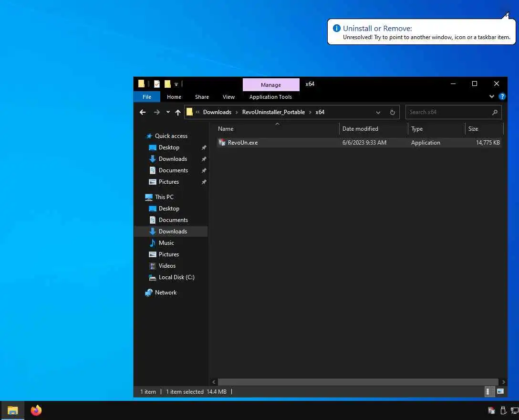Open Downloads under This PC
This screenshot has width=519, height=420.
pyautogui.click(x=173, y=231)
